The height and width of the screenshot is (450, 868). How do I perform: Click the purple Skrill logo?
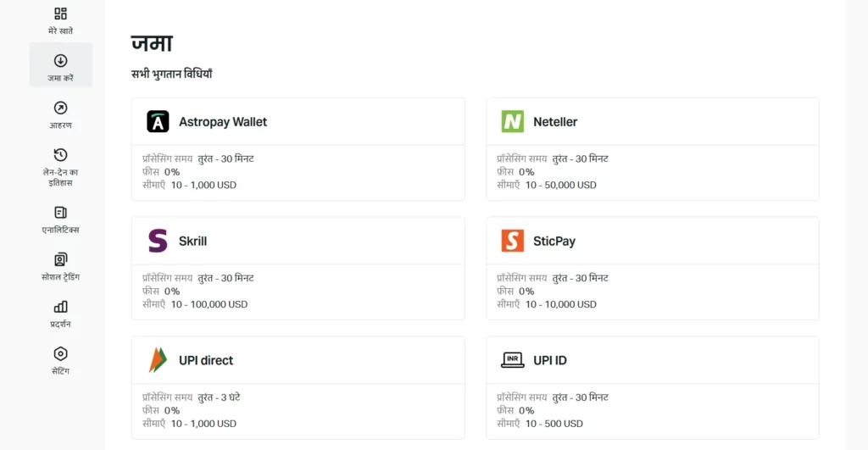click(x=158, y=241)
